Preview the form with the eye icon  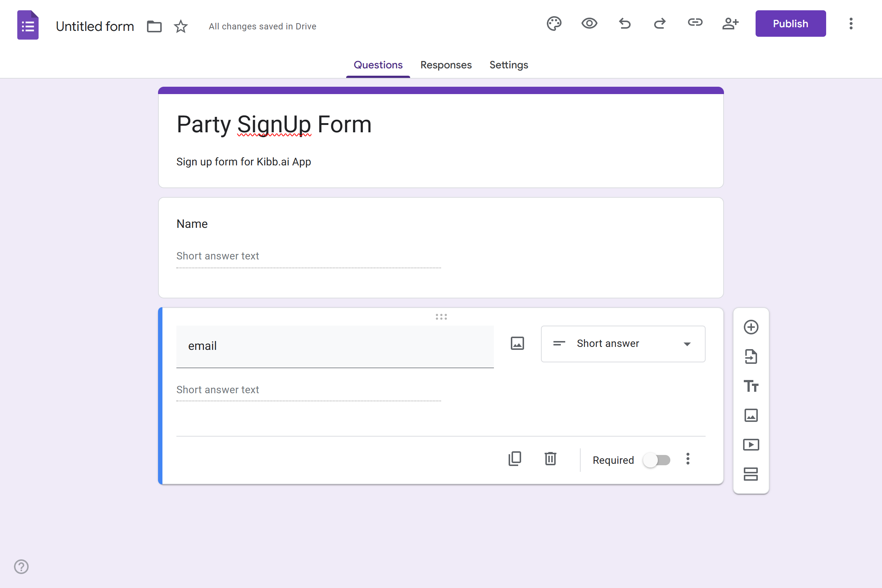click(x=589, y=24)
